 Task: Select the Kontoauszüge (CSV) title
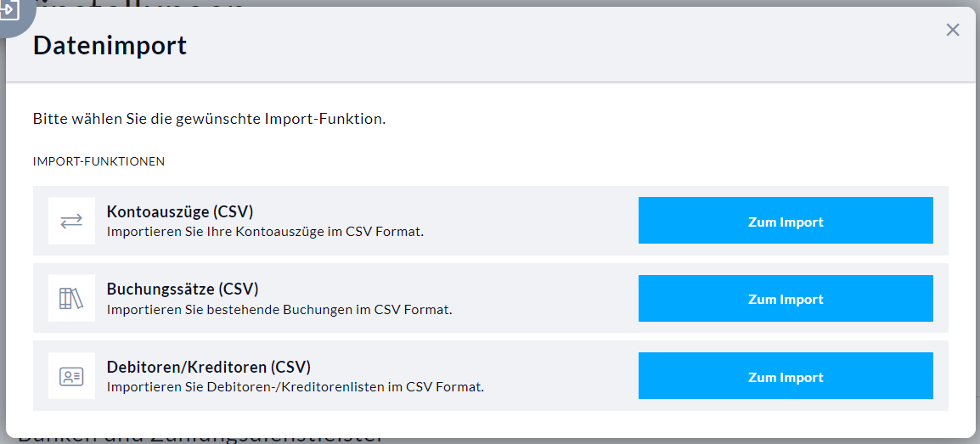(180, 211)
